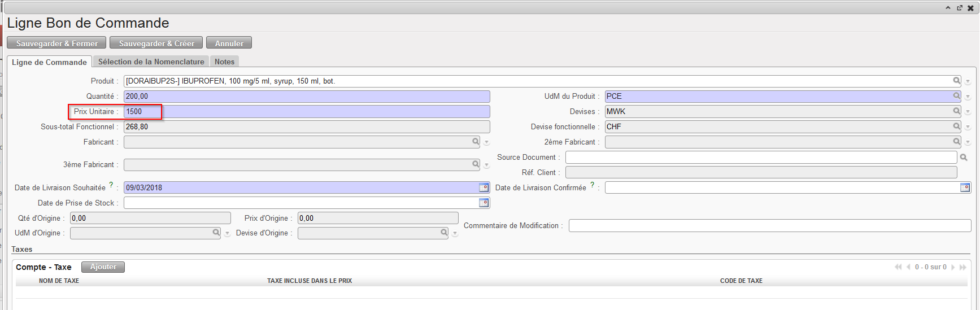980x310 pixels.
Task: Click Ajouter to add a tax
Action: click(103, 267)
